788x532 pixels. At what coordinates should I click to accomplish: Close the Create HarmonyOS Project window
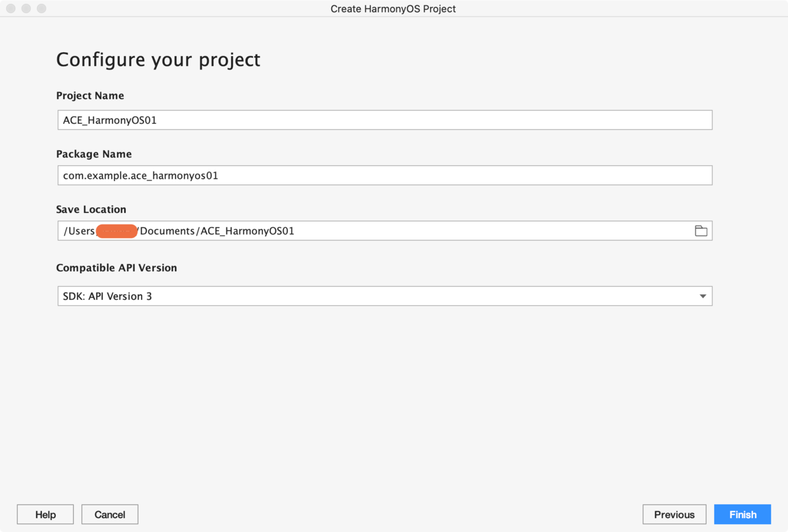click(x=11, y=9)
